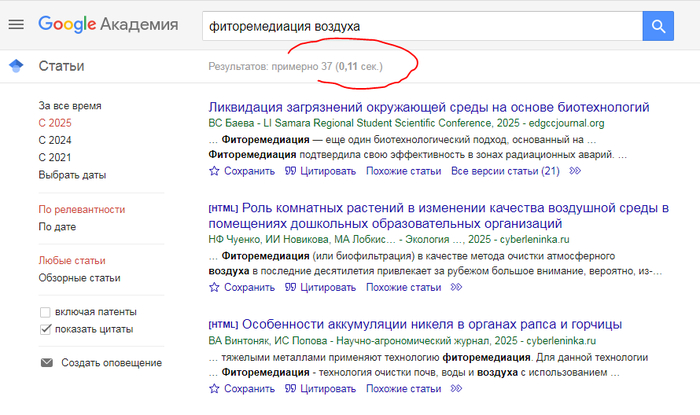Expand more options for second result
Screen dimensions: 700x415
457,287
